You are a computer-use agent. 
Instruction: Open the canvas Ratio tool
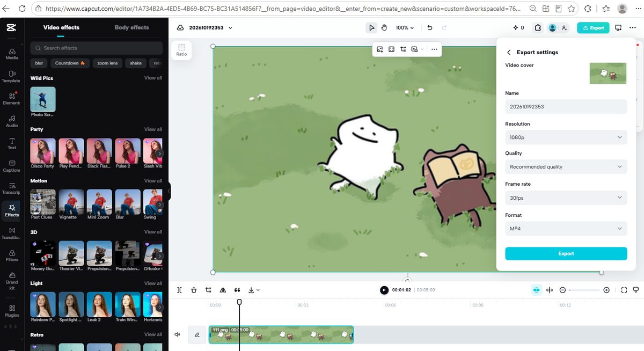tap(181, 50)
